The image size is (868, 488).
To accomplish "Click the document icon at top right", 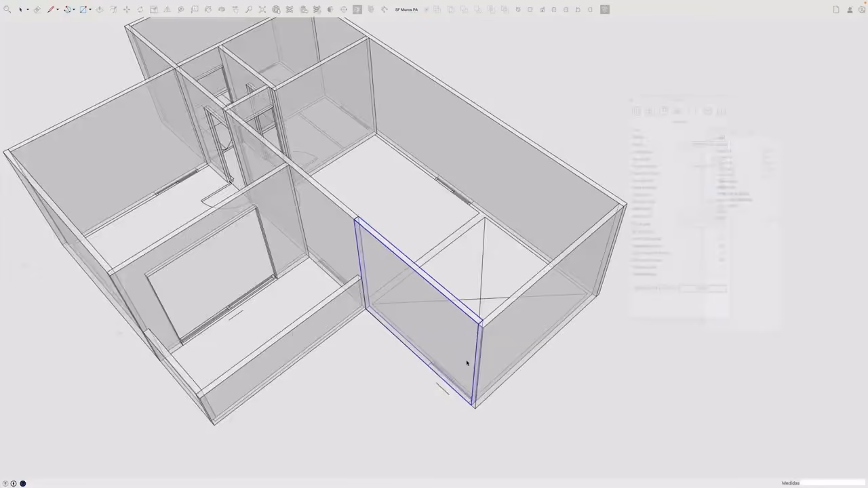I will [836, 9].
